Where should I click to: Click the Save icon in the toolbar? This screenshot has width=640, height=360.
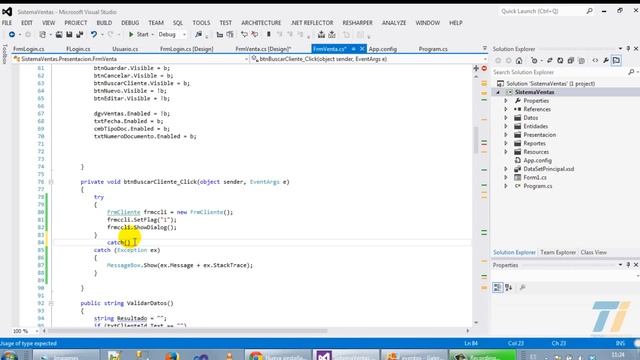pyautogui.click(x=69, y=35)
